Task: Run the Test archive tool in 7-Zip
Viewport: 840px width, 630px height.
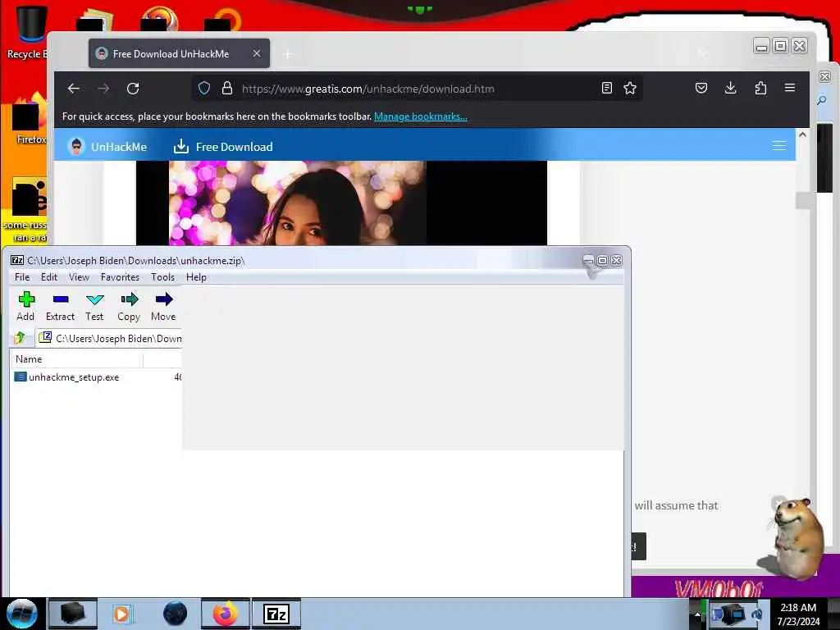Action: pos(94,307)
